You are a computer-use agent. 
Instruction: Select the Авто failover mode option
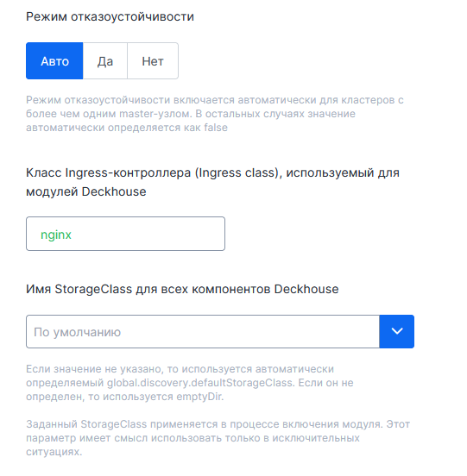(x=54, y=61)
